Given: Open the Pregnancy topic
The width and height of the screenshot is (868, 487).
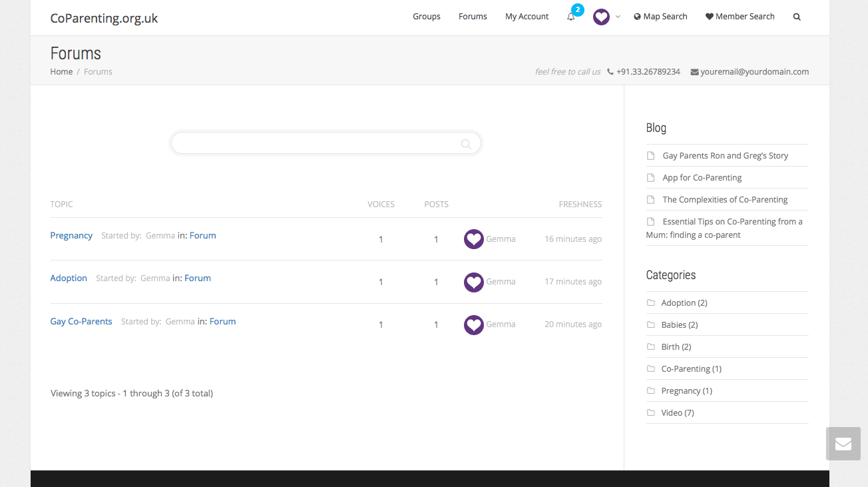Looking at the screenshot, I should point(71,236).
